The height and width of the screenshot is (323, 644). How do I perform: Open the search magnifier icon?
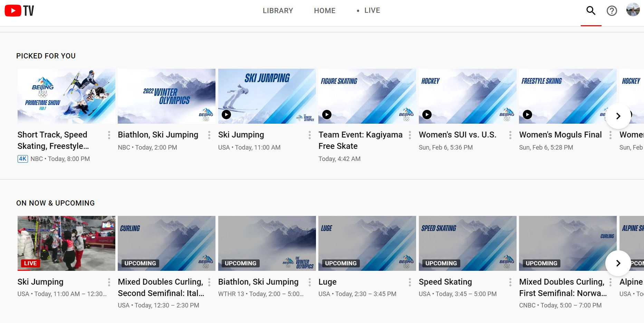591,11
